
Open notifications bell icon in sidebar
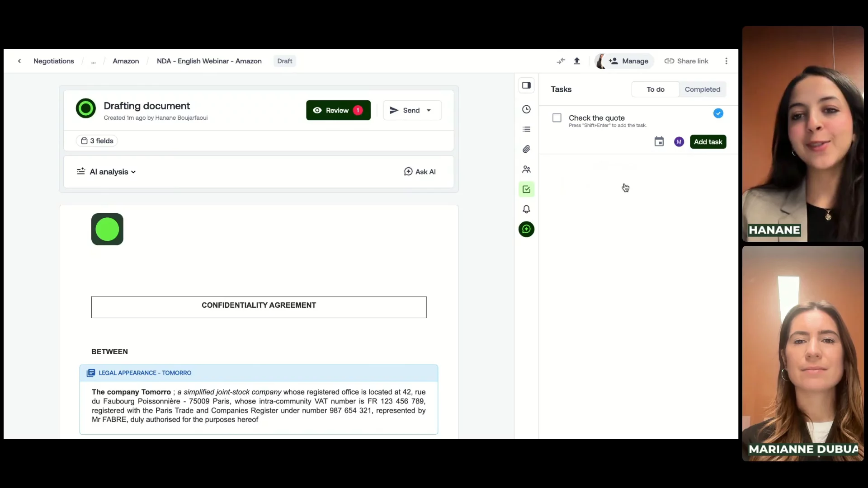pyautogui.click(x=526, y=209)
